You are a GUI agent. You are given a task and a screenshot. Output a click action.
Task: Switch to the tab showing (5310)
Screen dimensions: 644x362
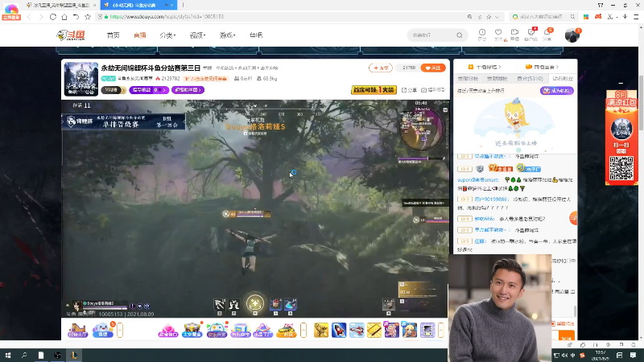coord(530,78)
